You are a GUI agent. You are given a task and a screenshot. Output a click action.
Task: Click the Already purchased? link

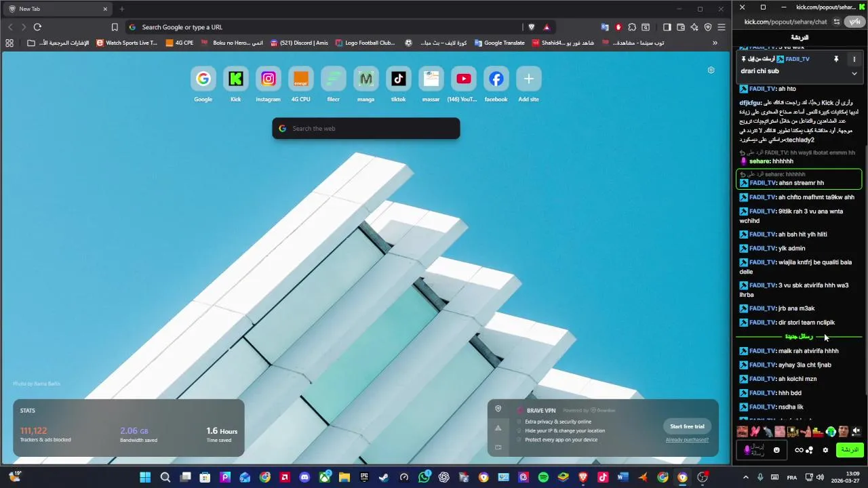[687, 440]
